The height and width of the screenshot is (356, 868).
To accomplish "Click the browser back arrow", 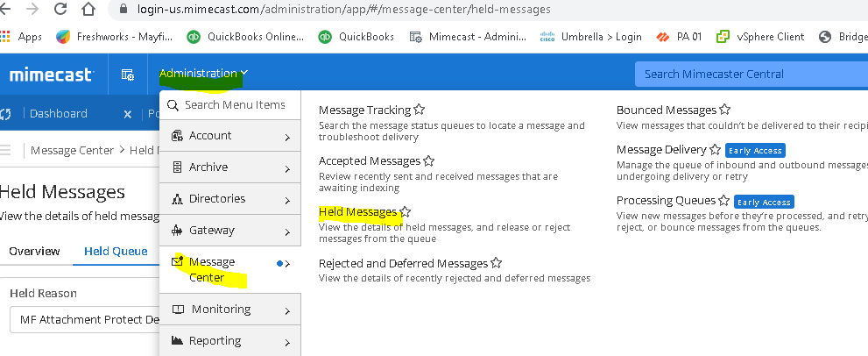I will coord(5,10).
